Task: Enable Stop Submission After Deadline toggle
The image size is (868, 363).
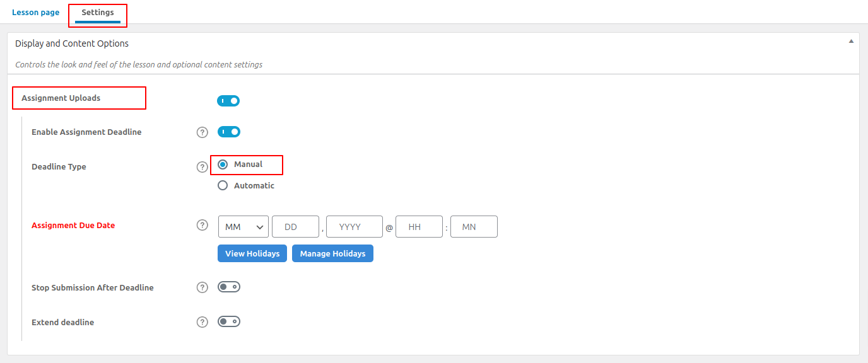Action: (x=229, y=287)
